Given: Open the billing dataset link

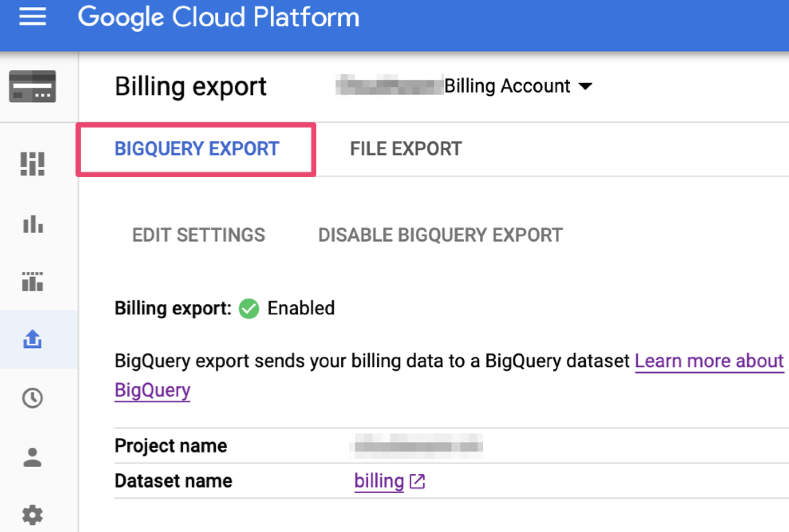Looking at the screenshot, I should click(x=379, y=481).
